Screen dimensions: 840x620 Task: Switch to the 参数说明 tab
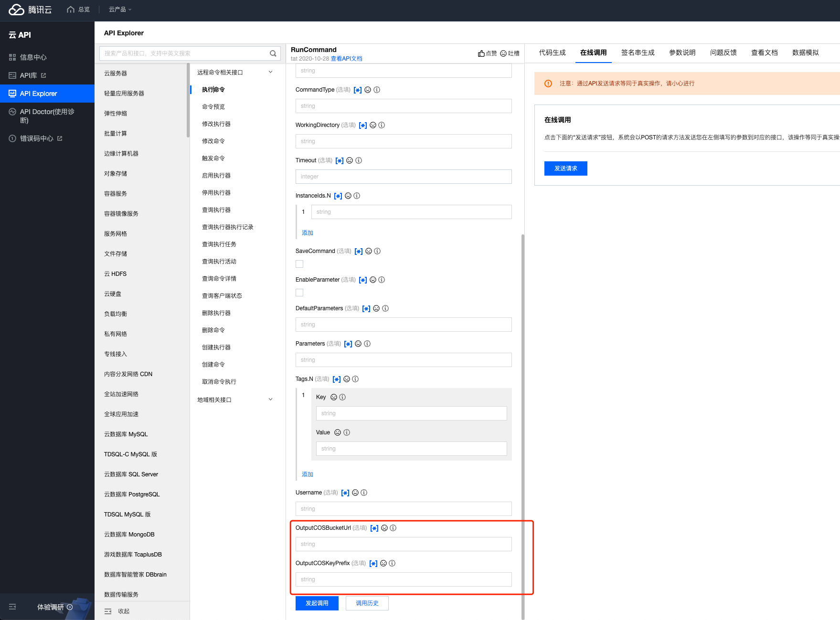pos(682,53)
